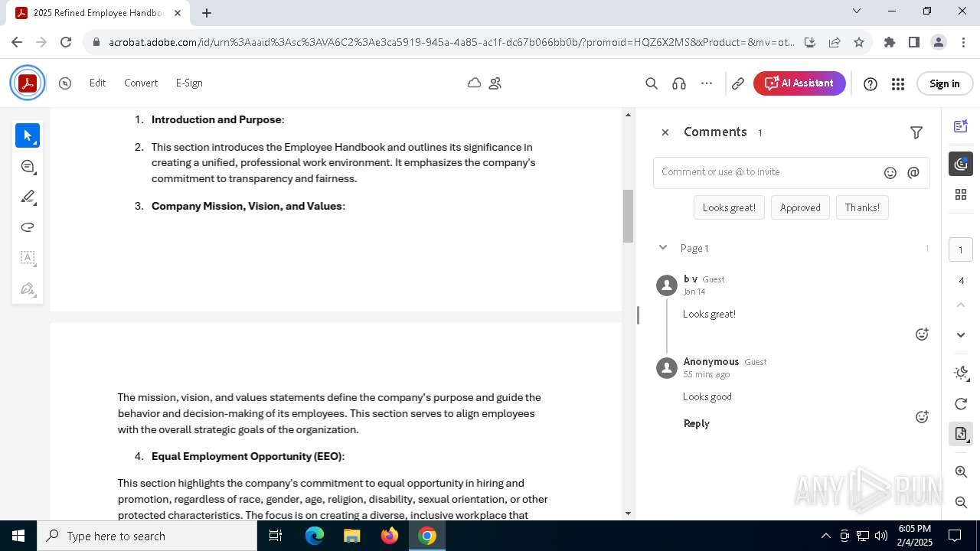Insert the "Thanks!" quick reply

[862, 207]
